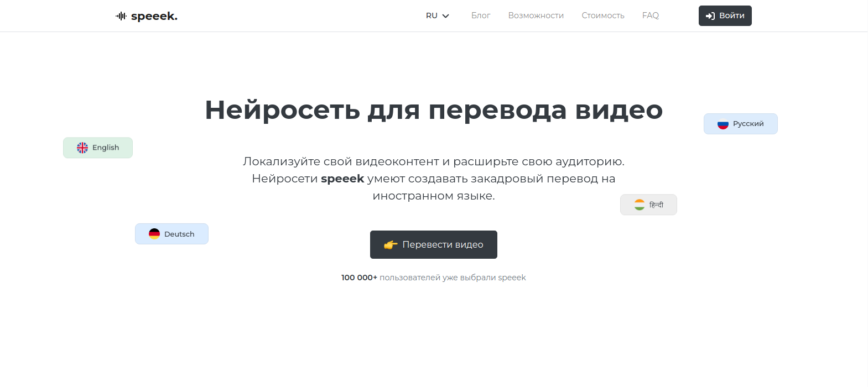
Task: Click the German flag icon
Action: pyautogui.click(x=154, y=234)
